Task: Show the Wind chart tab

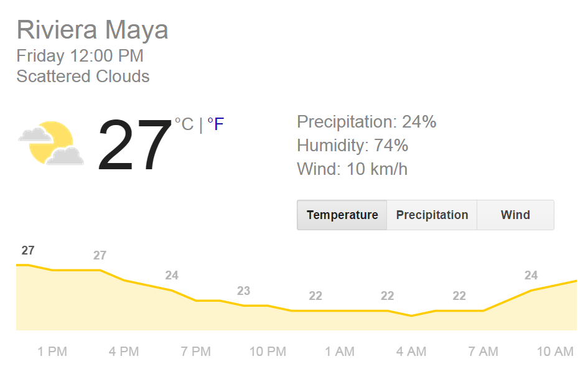Action: 515,215
